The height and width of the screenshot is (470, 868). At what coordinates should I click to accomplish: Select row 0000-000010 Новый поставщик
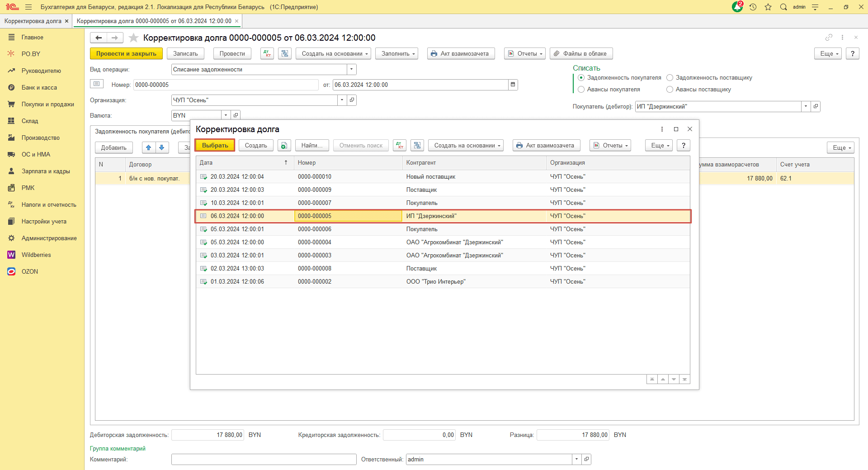[443, 176]
